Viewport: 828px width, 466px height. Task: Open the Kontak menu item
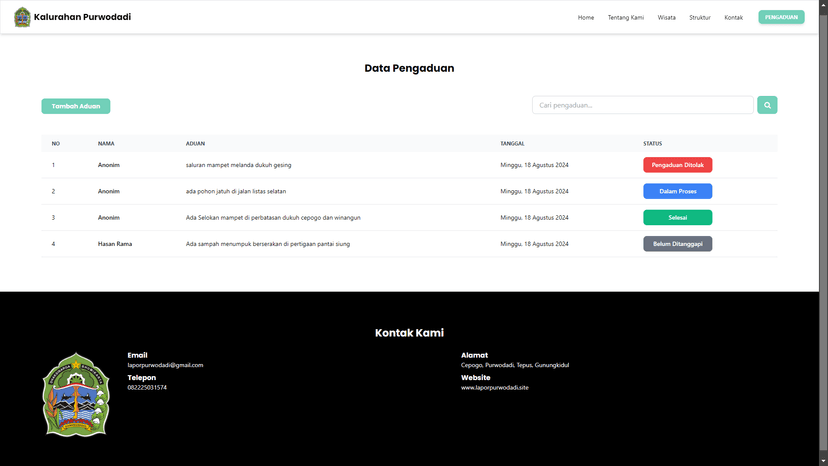[x=733, y=17]
